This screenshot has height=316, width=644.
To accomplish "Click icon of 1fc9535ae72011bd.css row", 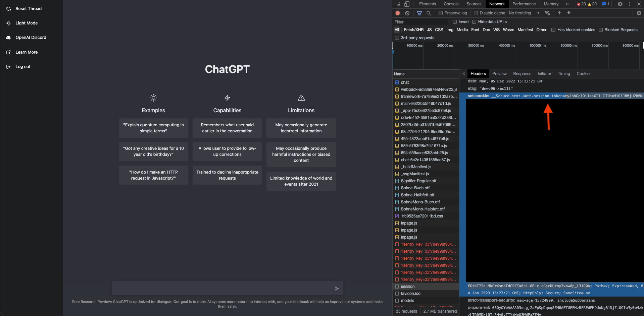I will (397, 216).
